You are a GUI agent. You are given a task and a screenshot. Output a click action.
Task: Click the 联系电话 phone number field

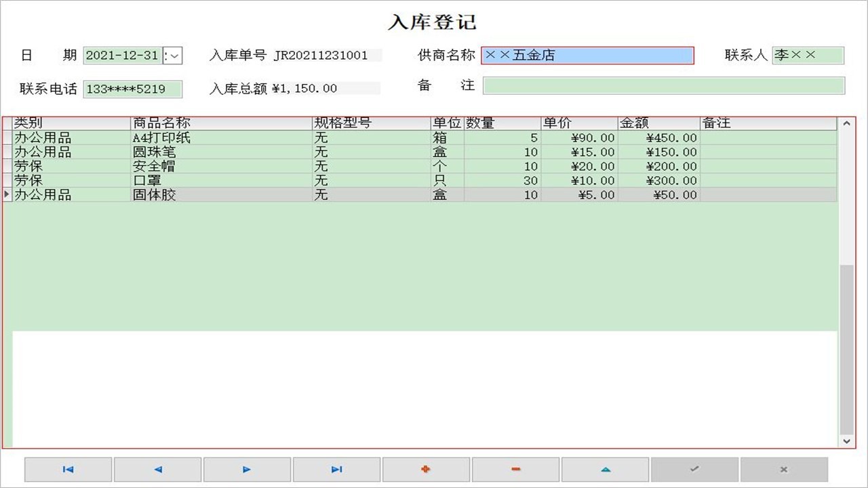[x=132, y=89]
